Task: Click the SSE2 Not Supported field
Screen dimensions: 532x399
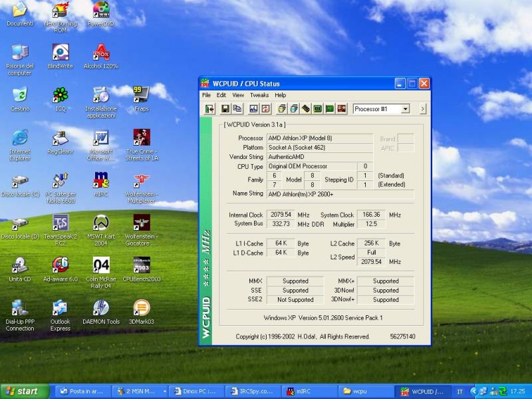Action: coord(295,300)
